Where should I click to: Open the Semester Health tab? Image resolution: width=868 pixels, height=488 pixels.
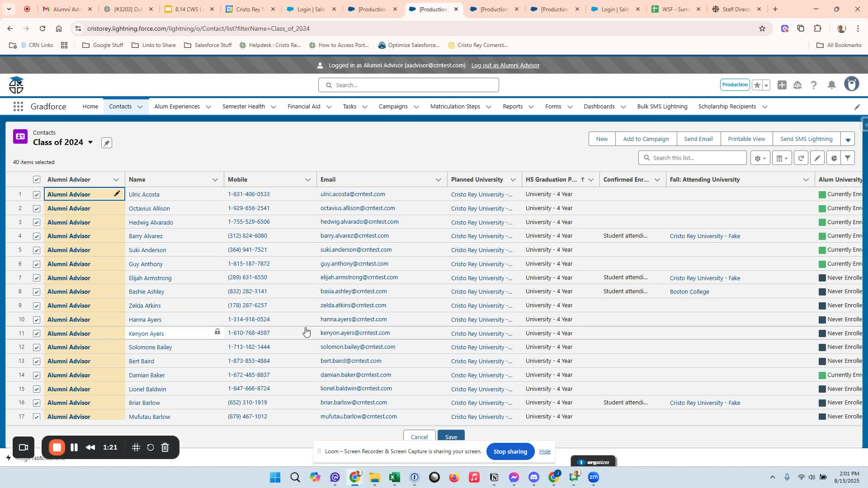[243, 107]
